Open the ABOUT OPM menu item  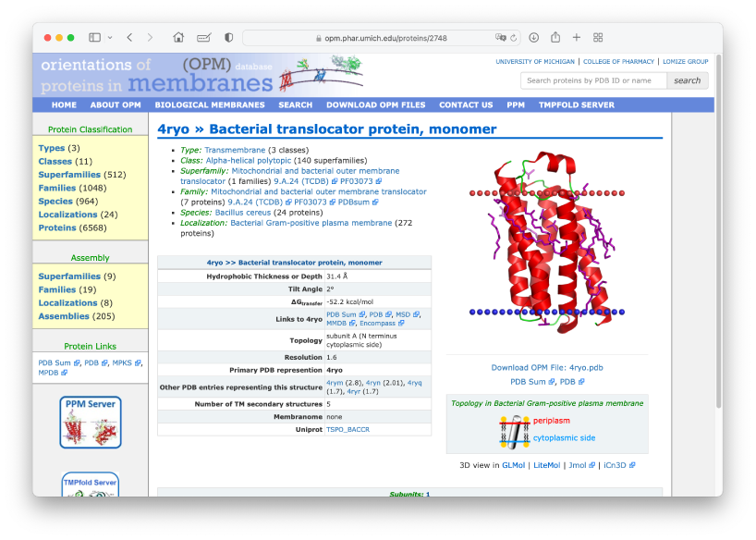coord(116,104)
